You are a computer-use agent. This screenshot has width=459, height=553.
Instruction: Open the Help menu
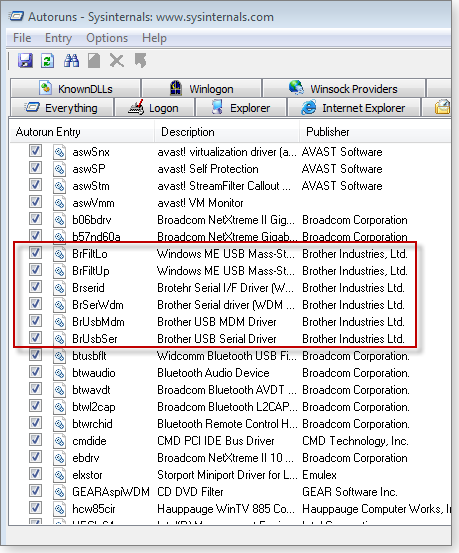click(x=154, y=38)
